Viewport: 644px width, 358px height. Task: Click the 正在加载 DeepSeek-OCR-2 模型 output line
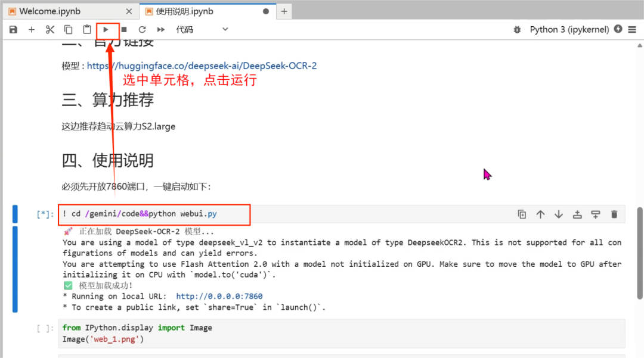click(138, 231)
